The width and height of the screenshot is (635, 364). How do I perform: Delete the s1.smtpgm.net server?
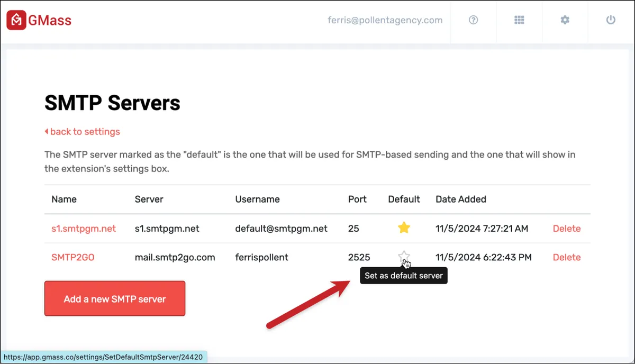point(567,229)
